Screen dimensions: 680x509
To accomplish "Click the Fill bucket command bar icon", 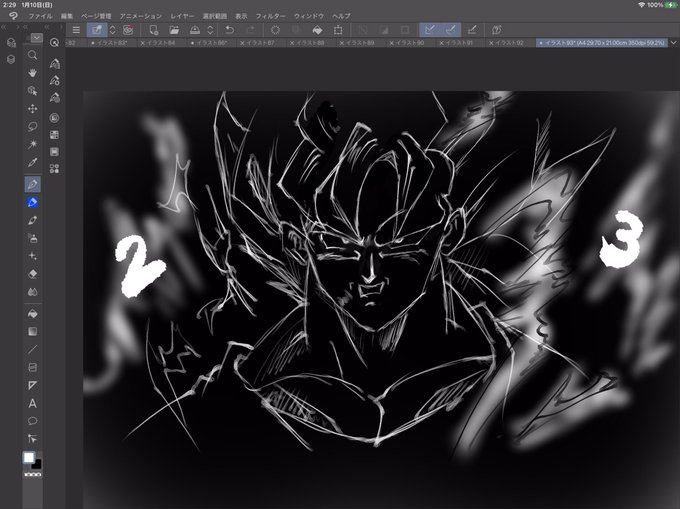I will 317,29.
